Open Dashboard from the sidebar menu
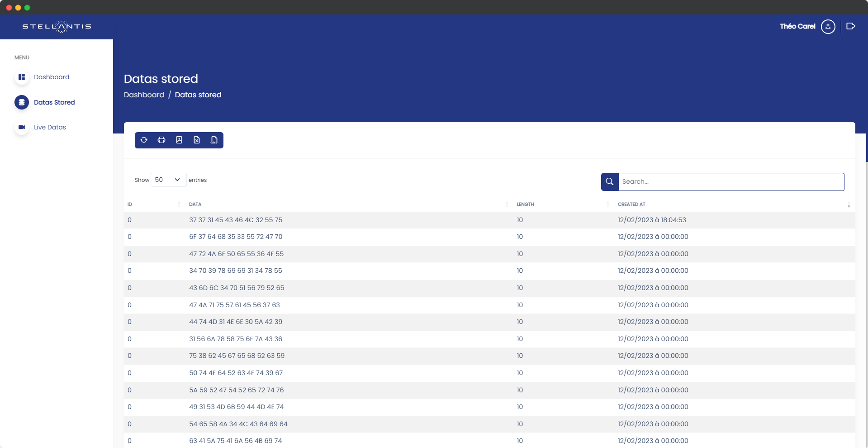868x448 pixels. tap(52, 77)
